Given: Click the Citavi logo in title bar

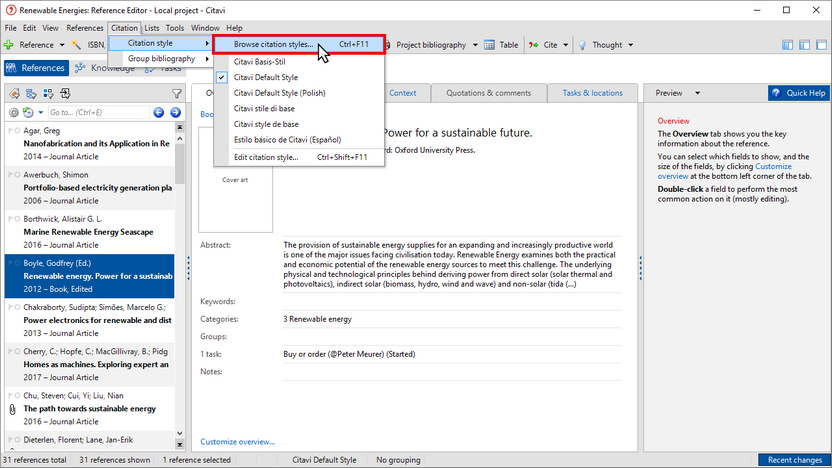Looking at the screenshot, I should pyautogui.click(x=11, y=10).
